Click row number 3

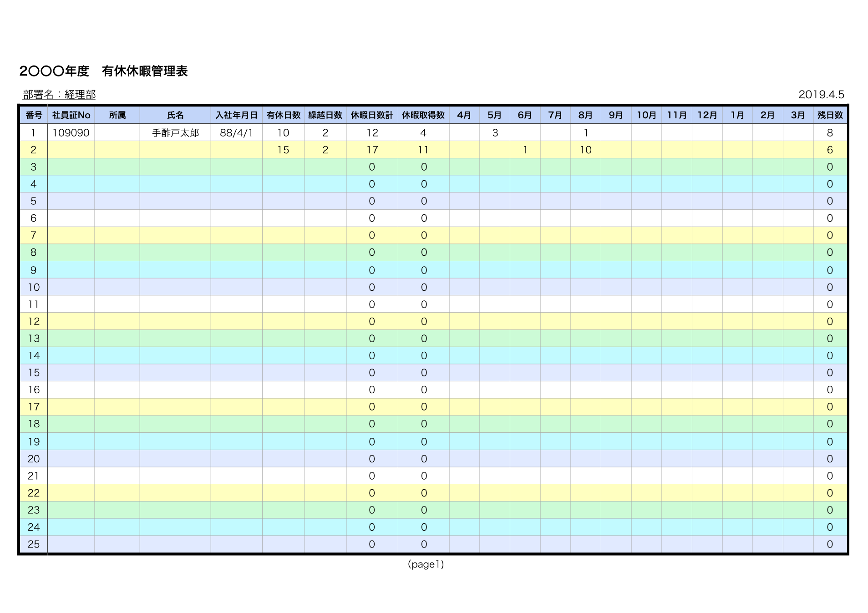[33, 167]
